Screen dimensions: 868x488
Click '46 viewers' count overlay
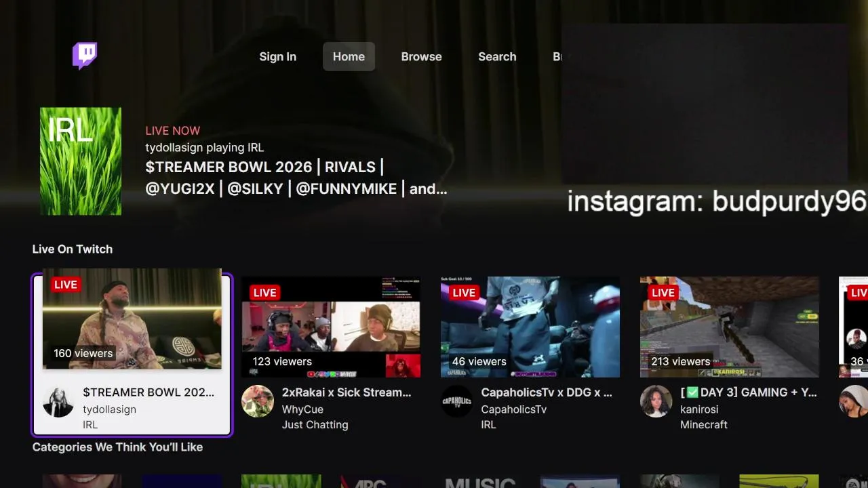[x=479, y=361]
